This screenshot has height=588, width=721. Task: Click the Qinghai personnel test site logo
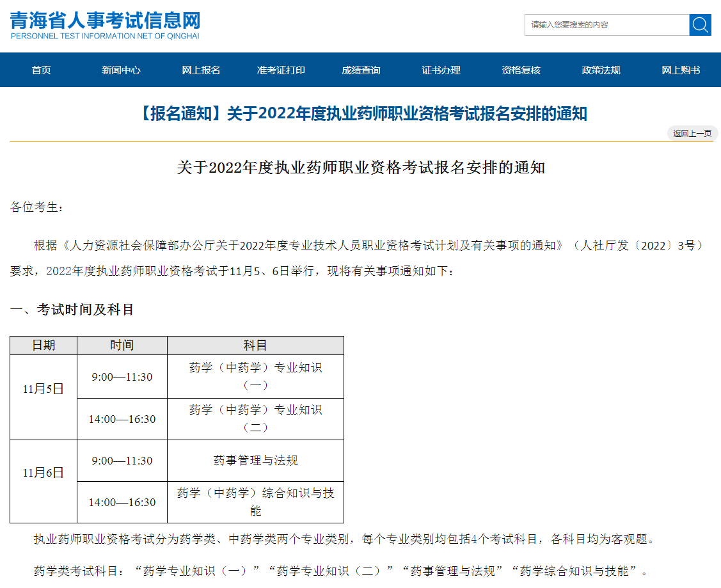105,25
